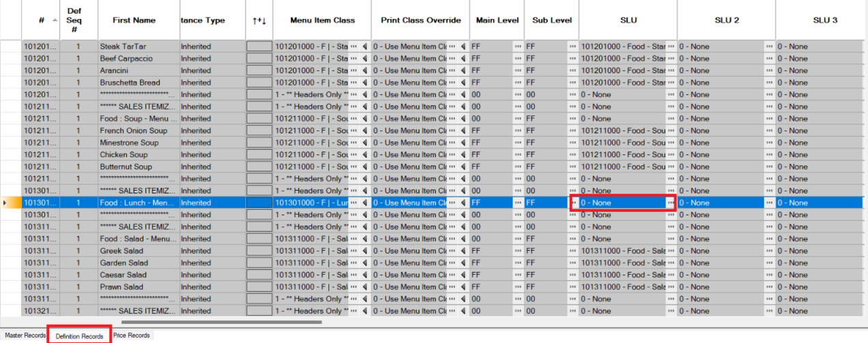Click the sort-order box for Minestrone Soup row
Screen dimensions: 868x343
click(259, 143)
